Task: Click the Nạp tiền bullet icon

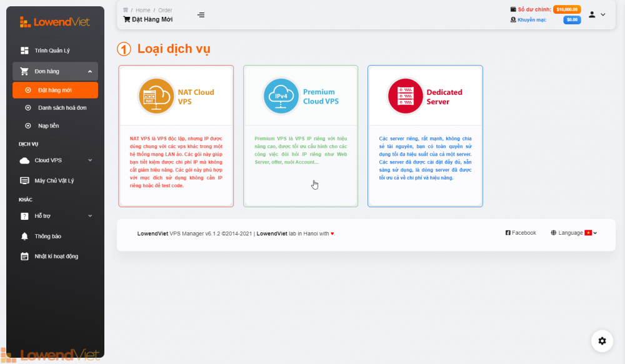Action: click(x=28, y=126)
